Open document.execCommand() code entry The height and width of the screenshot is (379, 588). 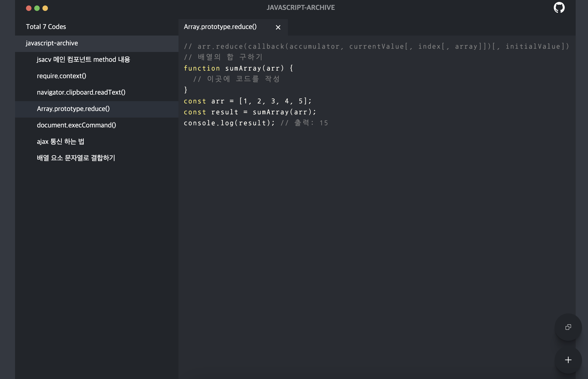point(76,125)
